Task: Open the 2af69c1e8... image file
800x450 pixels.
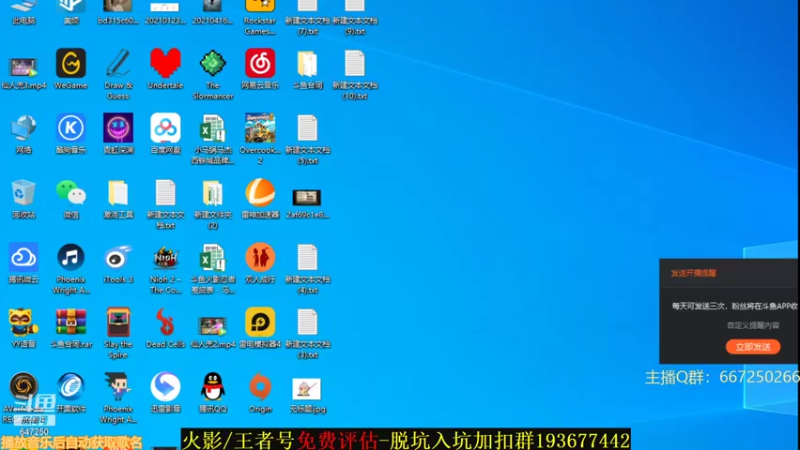Action: [307, 197]
